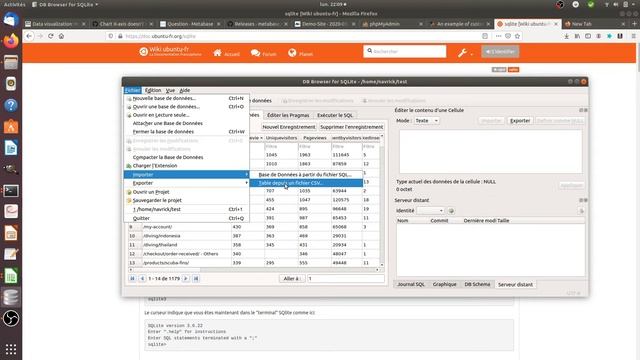640x360 pixels.
Task: Select Quitter in Fichier menu
Action: (x=187, y=218)
